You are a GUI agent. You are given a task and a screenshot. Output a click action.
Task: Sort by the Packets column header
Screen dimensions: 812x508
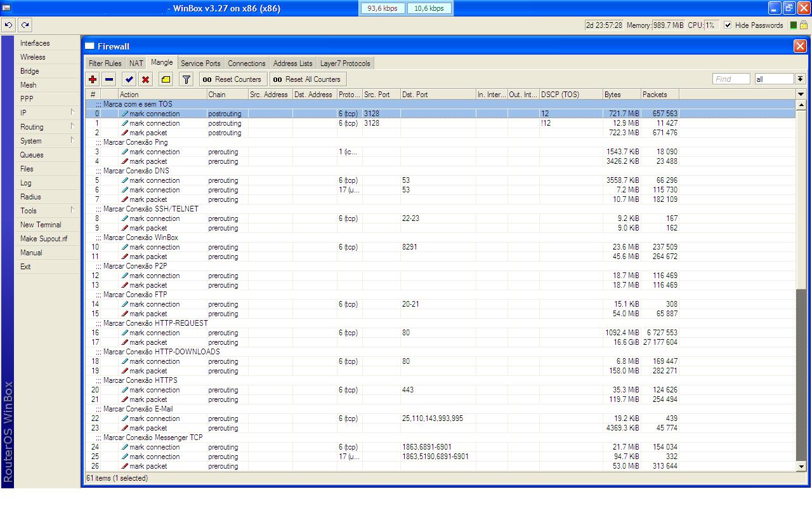660,95
